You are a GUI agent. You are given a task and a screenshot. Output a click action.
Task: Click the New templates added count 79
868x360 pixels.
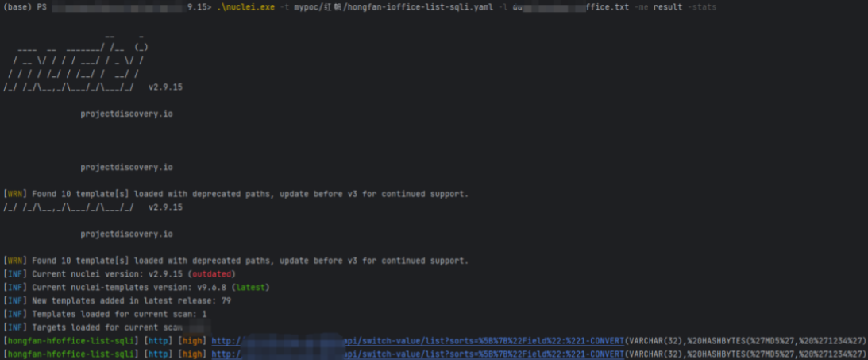click(x=226, y=300)
